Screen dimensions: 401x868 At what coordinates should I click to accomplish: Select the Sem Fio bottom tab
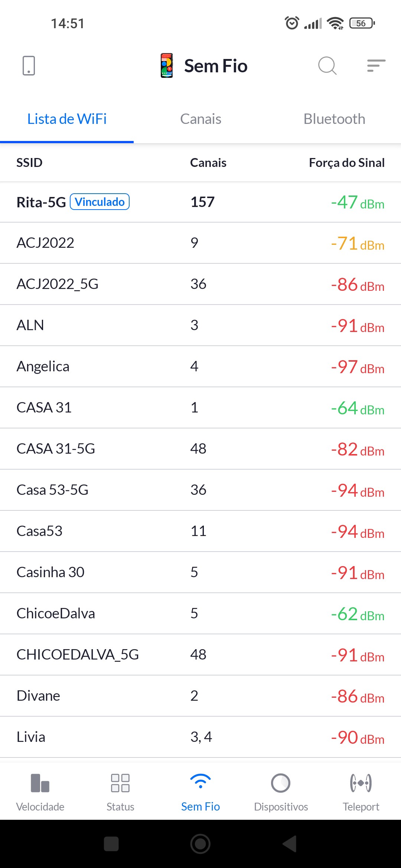[x=200, y=792]
